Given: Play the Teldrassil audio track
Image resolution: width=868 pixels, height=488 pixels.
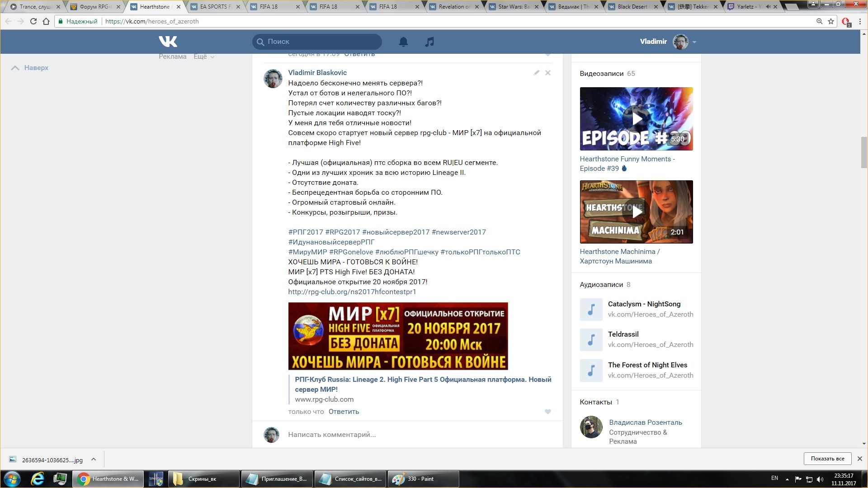Looking at the screenshot, I should click(591, 339).
